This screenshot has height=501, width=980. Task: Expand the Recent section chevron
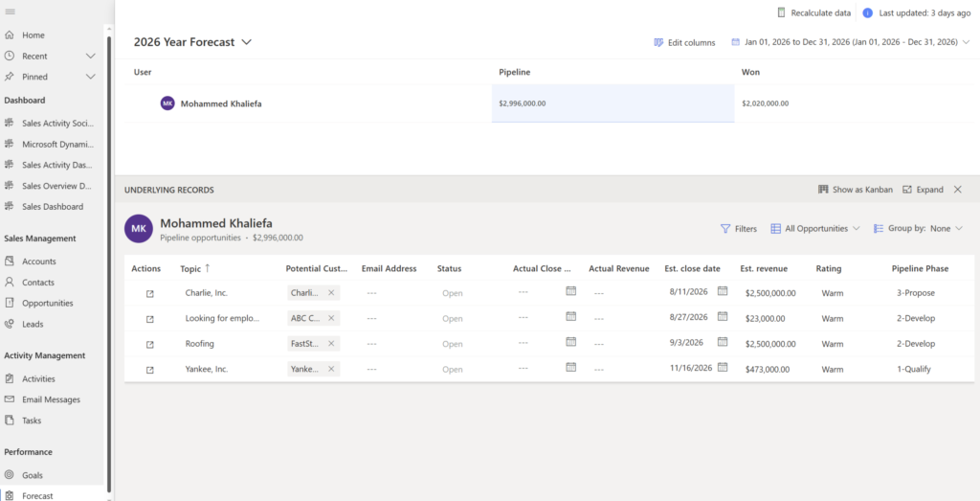[91, 56]
